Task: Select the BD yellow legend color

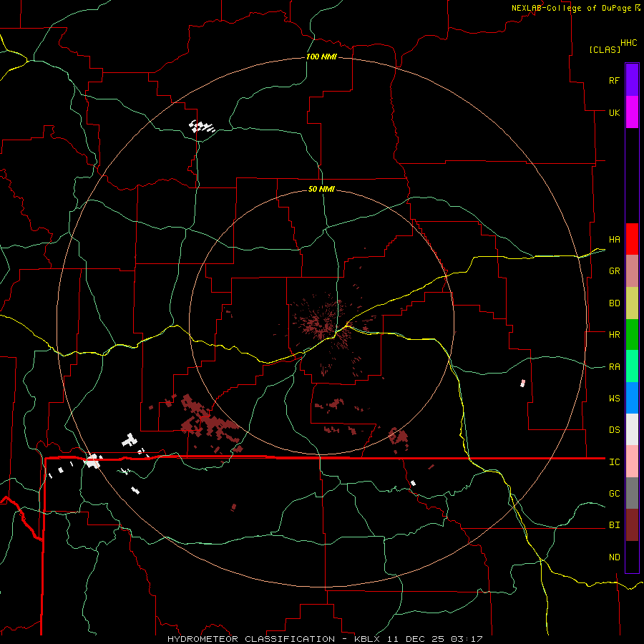Action: 632,303
